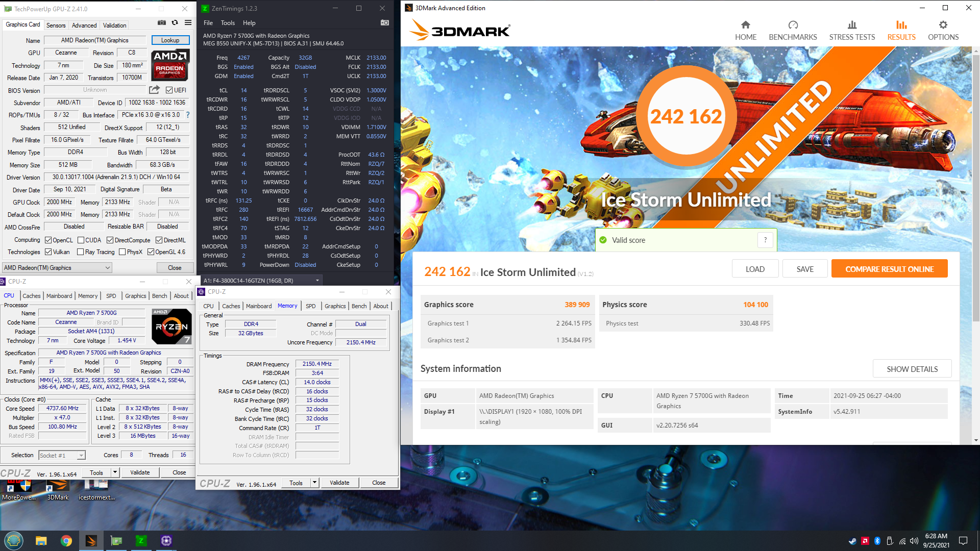The height and width of the screenshot is (551, 980).
Task: Click the Bus Interface question mark icon
Action: point(188,115)
